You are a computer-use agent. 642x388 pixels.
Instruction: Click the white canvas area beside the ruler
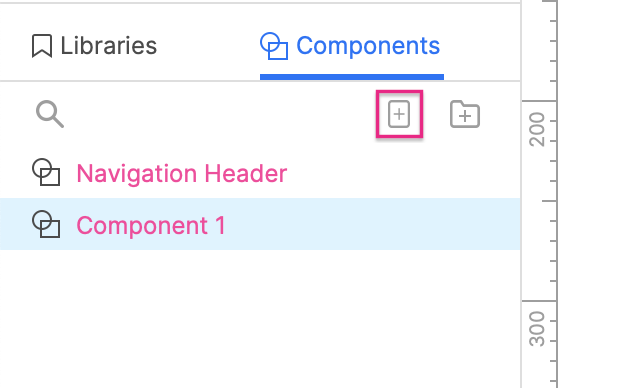click(600, 194)
